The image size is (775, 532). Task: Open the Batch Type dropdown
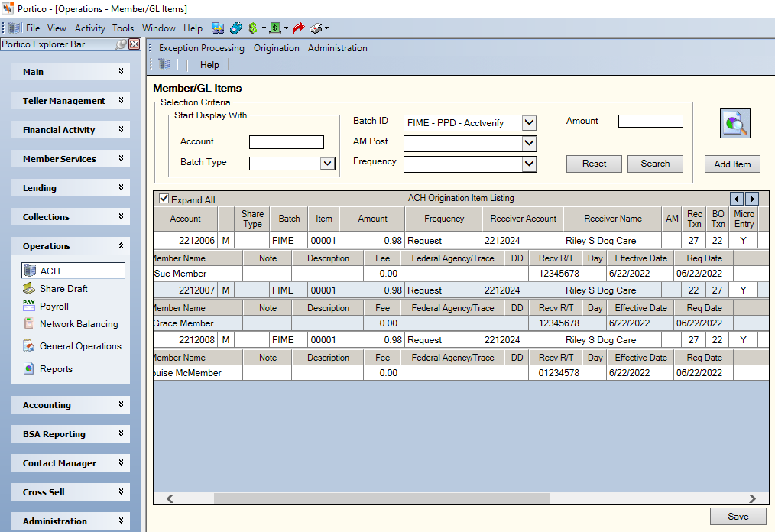(x=327, y=163)
